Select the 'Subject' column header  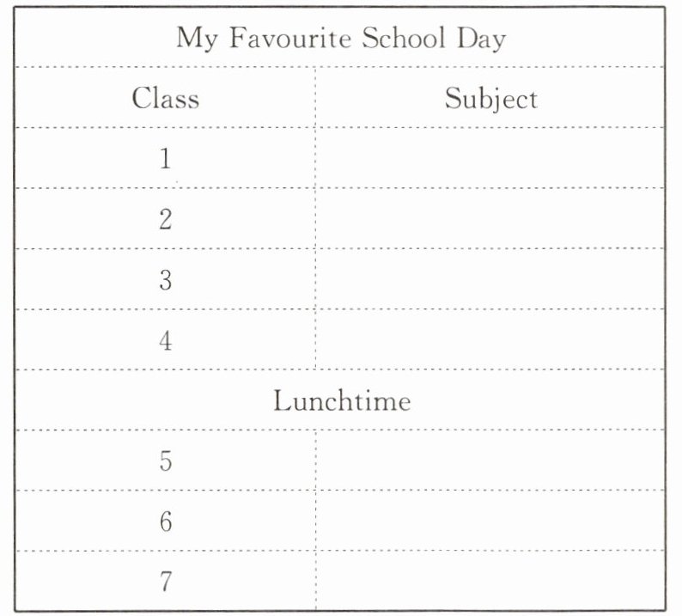[x=490, y=100]
